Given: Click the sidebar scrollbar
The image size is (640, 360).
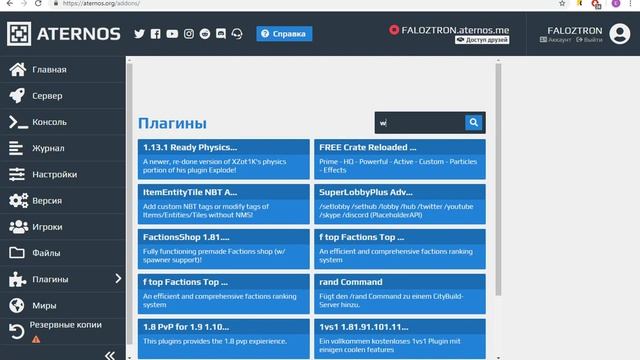Looking at the screenshot, I should [130, 204].
